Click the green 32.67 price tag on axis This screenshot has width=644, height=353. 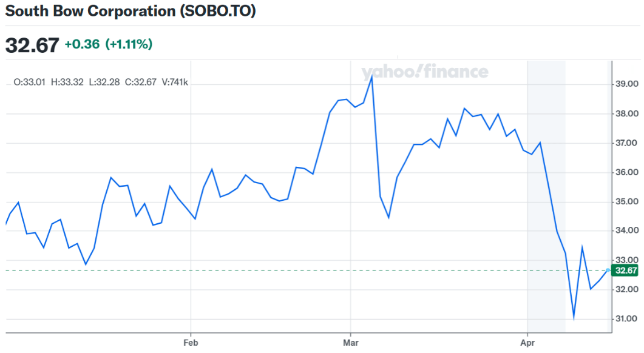pos(625,271)
